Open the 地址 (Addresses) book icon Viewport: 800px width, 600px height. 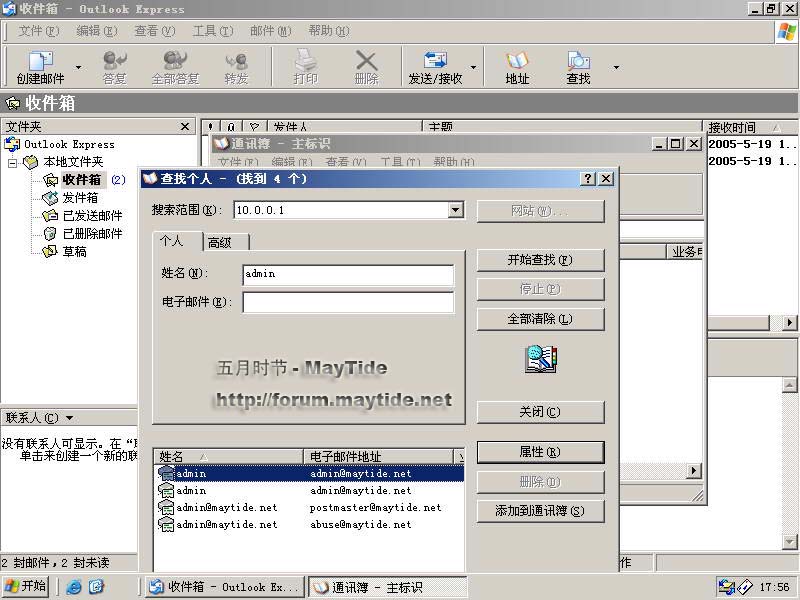517,66
